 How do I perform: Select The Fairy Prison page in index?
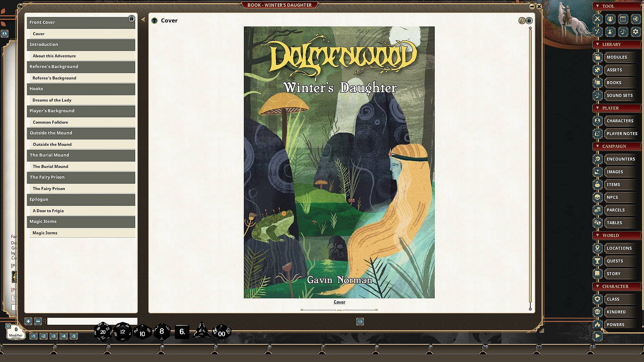coord(49,189)
